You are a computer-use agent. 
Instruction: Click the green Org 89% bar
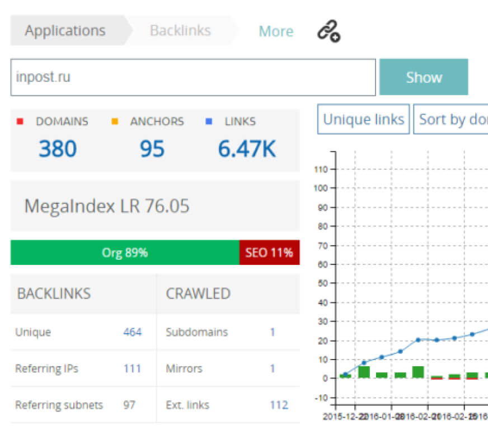(x=125, y=253)
